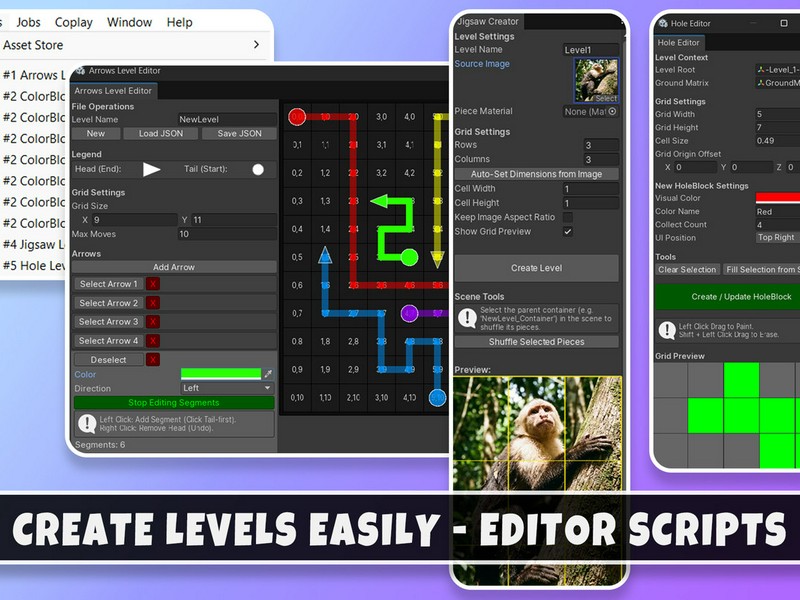Click the info icon in Arrows editor hint
Screen dimensions: 800x600
click(x=87, y=423)
